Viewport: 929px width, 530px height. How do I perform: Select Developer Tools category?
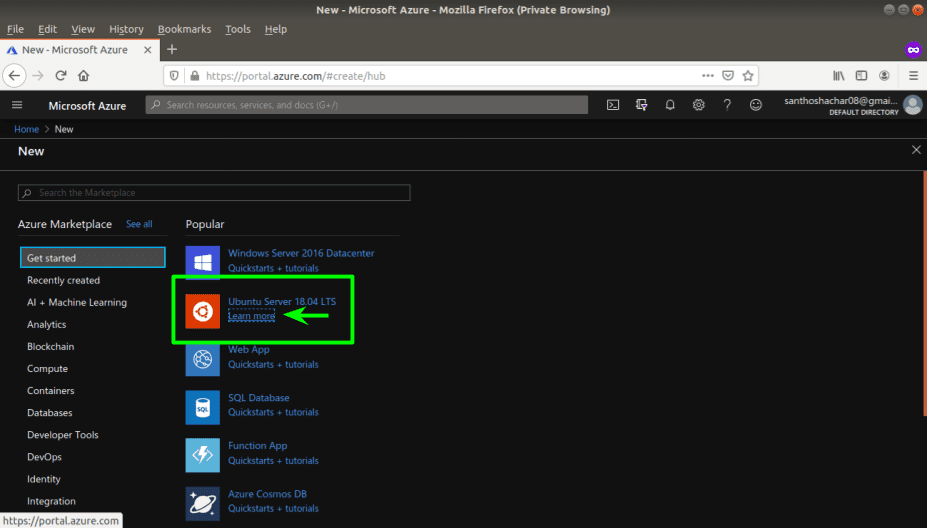point(63,435)
